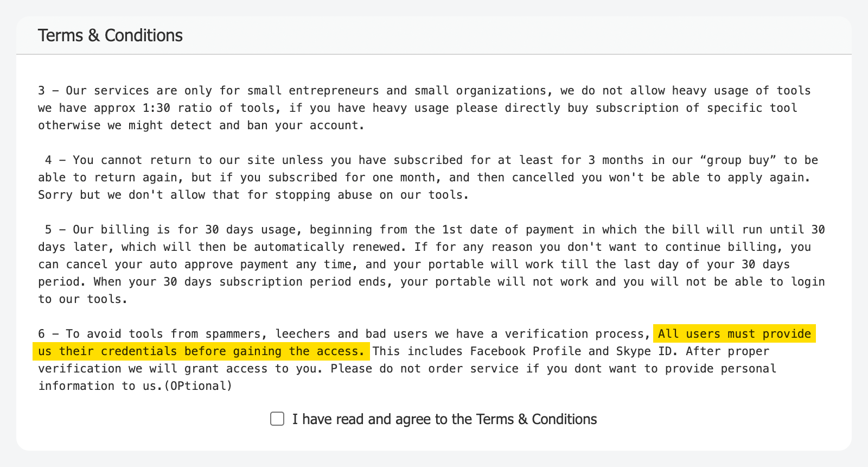Click the number 4 starting the return clause

tap(48, 160)
